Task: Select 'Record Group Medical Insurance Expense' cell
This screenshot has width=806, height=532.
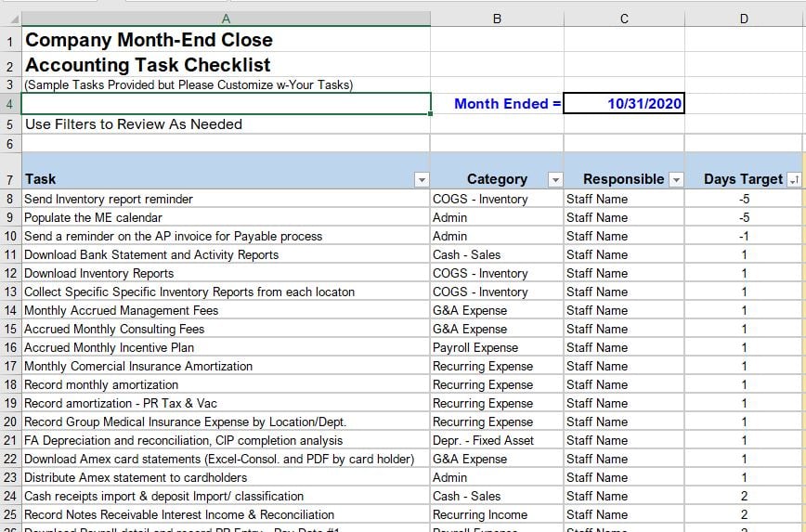Action: point(226,422)
